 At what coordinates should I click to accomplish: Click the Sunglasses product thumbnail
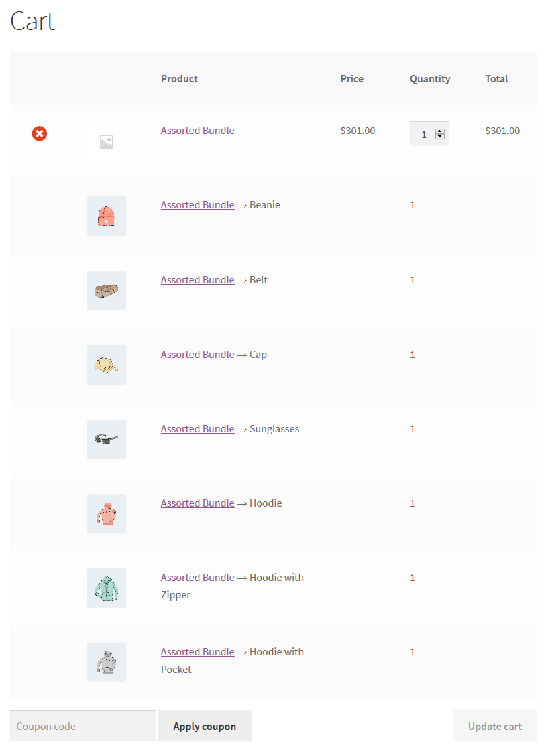(x=106, y=439)
